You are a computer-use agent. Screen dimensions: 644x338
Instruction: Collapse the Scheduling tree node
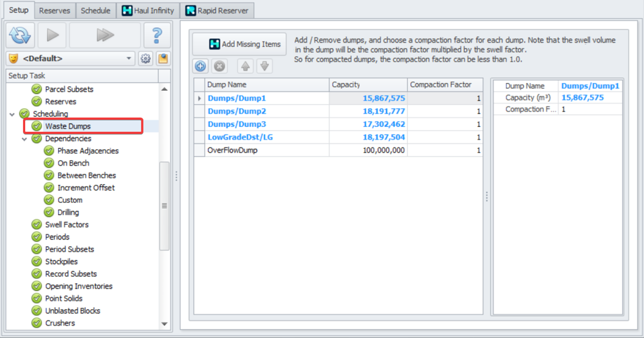click(x=12, y=115)
